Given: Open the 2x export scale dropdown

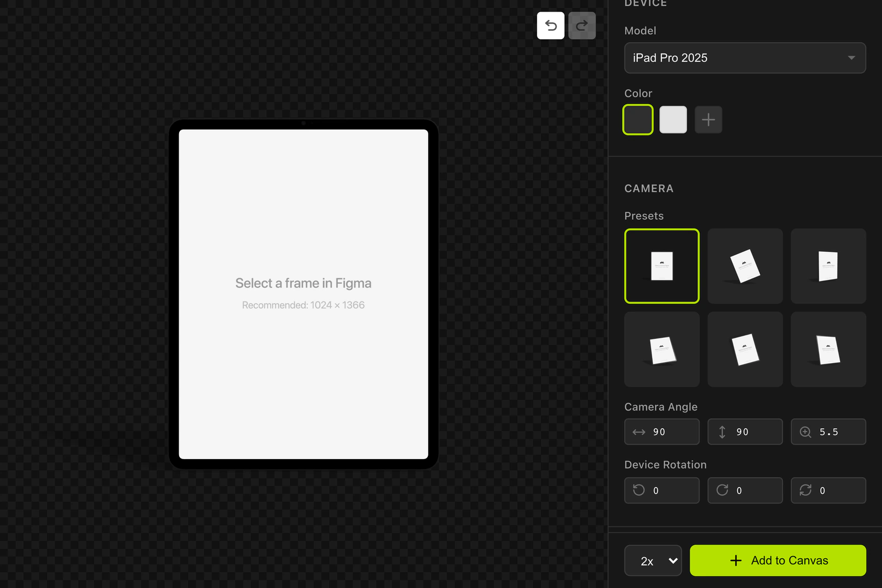Looking at the screenshot, I should [653, 560].
